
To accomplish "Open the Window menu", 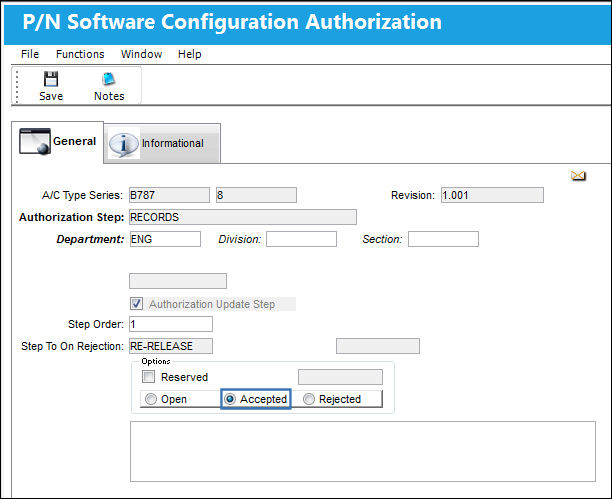I will click(x=141, y=54).
